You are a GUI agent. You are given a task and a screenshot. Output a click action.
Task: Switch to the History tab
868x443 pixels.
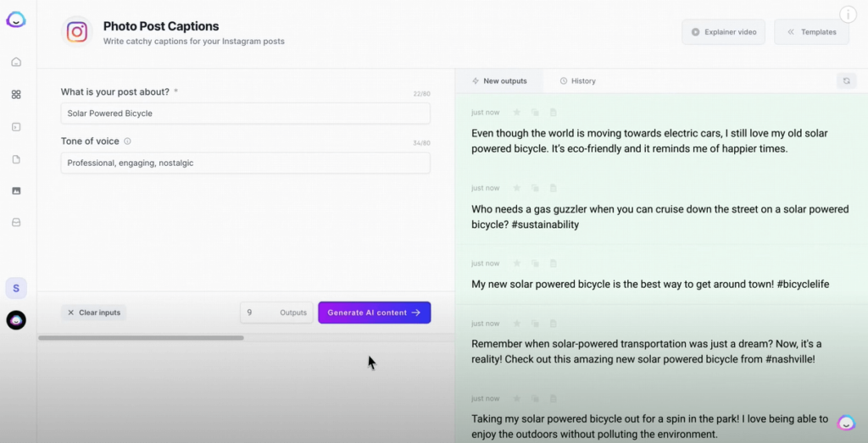click(578, 81)
